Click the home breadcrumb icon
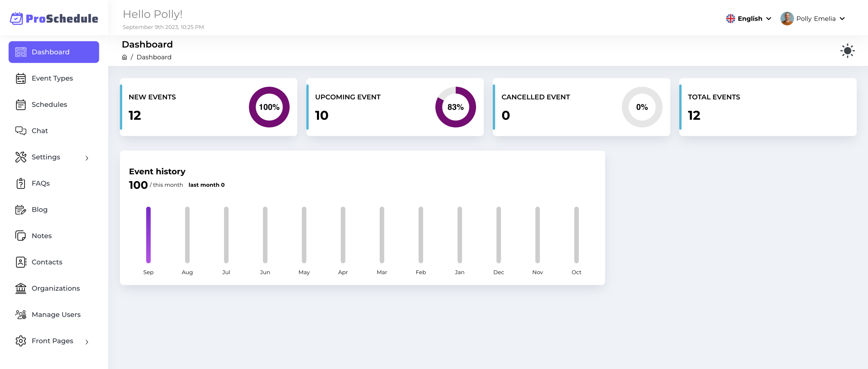This screenshot has width=868, height=369. coord(124,57)
